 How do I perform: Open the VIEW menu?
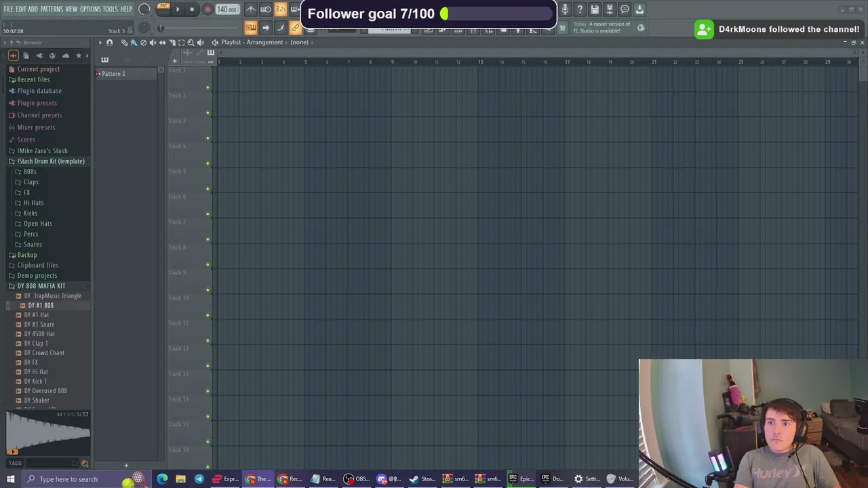(71, 9)
